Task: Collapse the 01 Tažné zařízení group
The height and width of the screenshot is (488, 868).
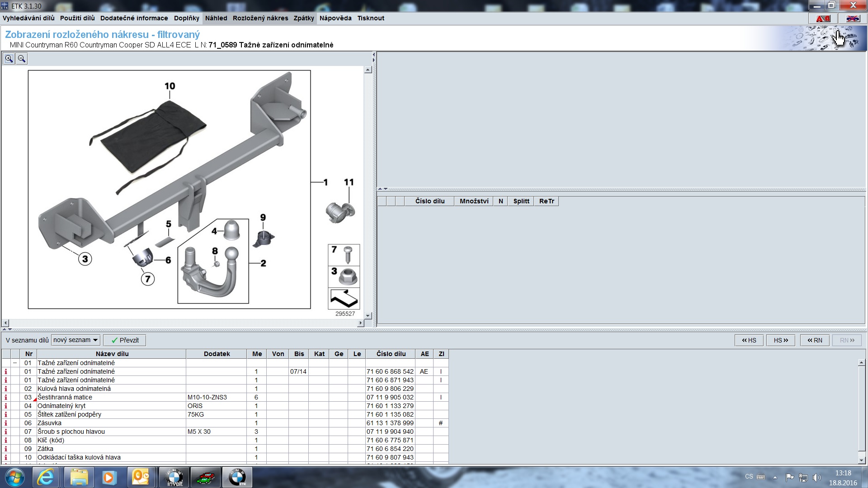Action: coord(15,363)
